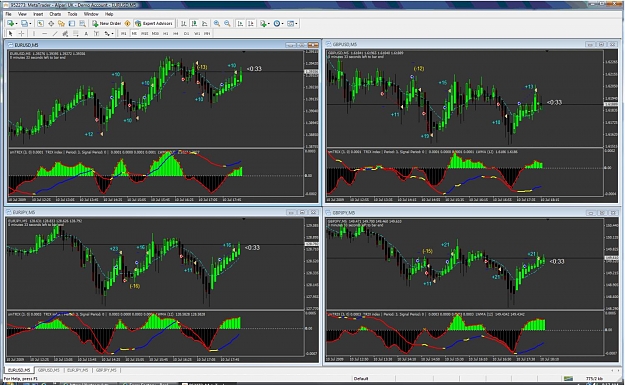Select the horizontal line drawing tool
This screenshot has width=625, height=385.
[45, 33]
